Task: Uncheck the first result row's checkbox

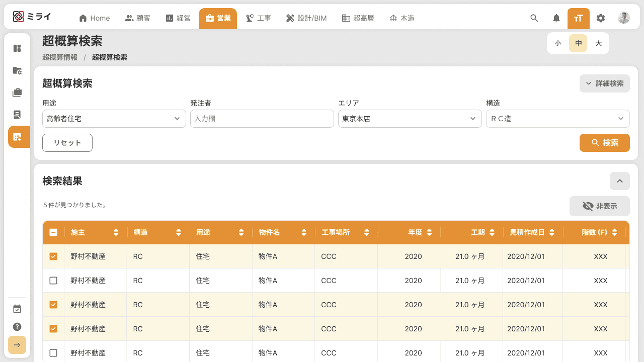Action: click(x=53, y=256)
